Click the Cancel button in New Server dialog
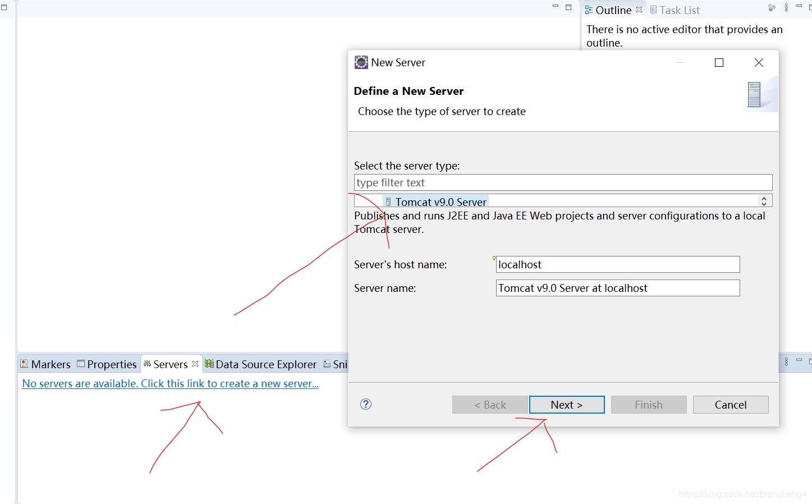812x504 pixels. point(731,405)
